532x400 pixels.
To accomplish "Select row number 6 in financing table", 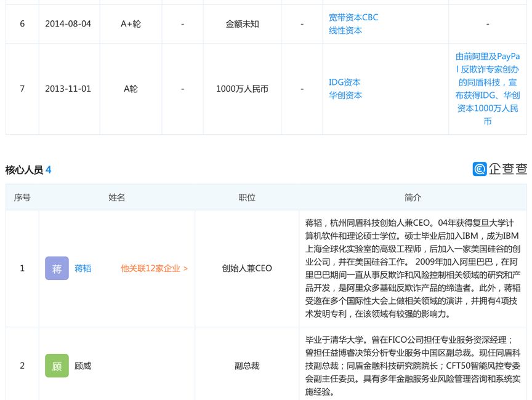I will [22, 24].
